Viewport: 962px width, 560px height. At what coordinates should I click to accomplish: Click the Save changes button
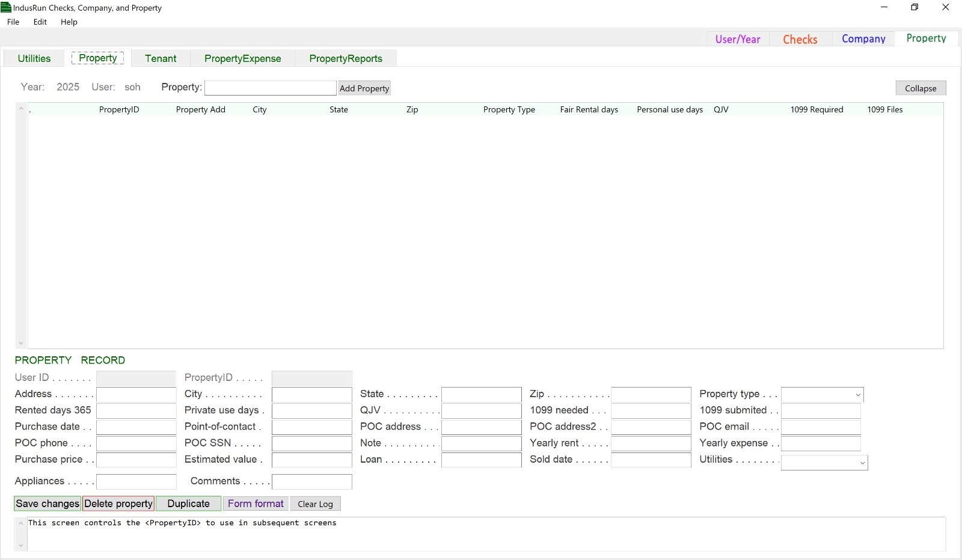pyautogui.click(x=47, y=504)
